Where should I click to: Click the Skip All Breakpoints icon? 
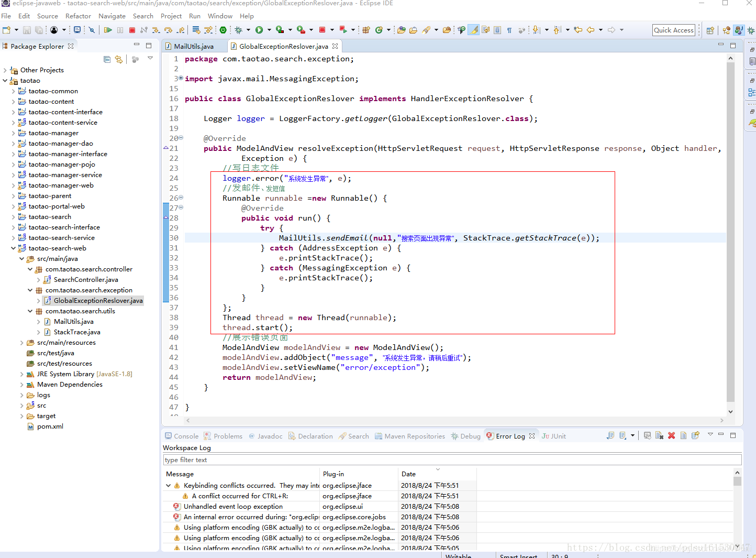coord(92,30)
